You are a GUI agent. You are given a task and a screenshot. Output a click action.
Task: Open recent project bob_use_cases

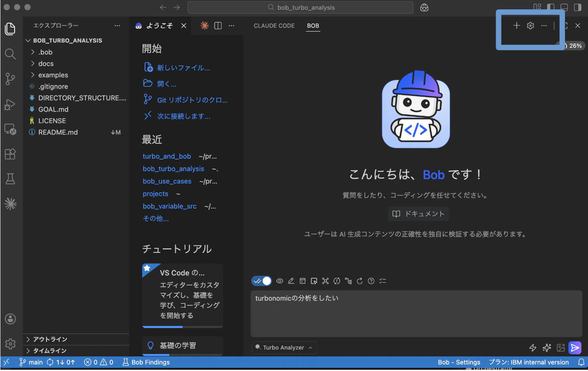167,181
